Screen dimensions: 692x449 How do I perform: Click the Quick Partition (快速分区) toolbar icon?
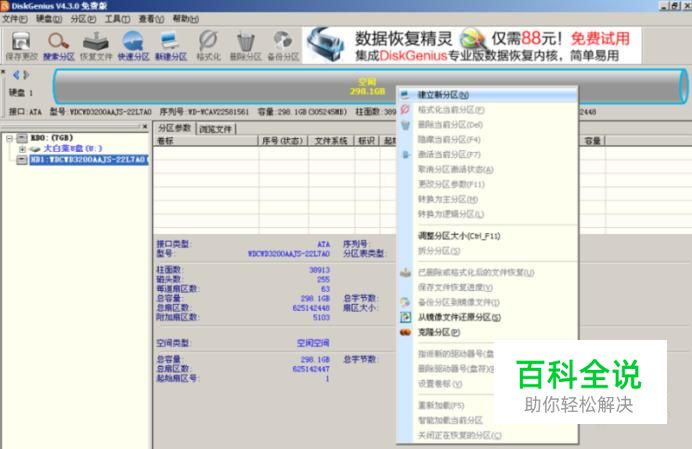[133, 46]
